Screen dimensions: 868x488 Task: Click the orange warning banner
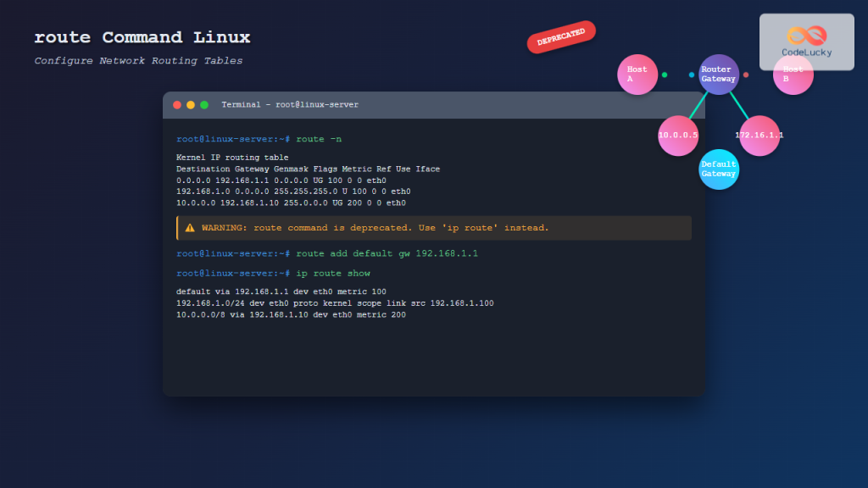(434, 227)
